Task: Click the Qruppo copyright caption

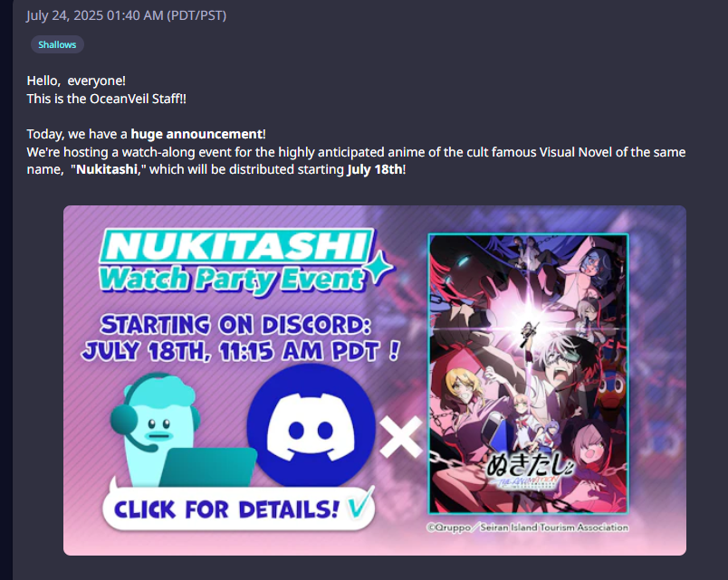Action: (x=527, y=528)
